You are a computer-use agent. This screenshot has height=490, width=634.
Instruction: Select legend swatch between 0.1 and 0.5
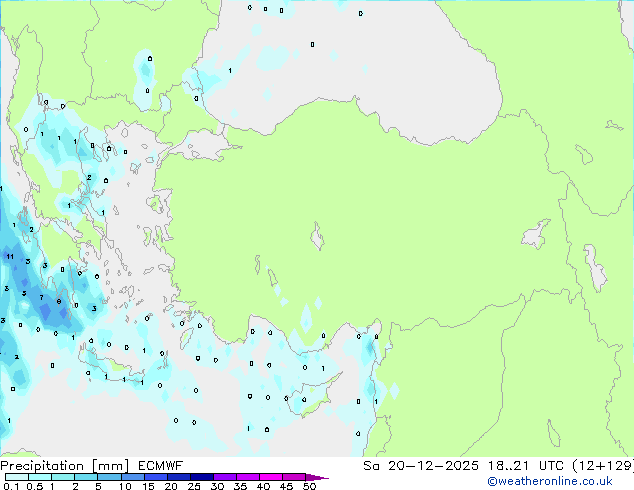click(x=17, y=477)
